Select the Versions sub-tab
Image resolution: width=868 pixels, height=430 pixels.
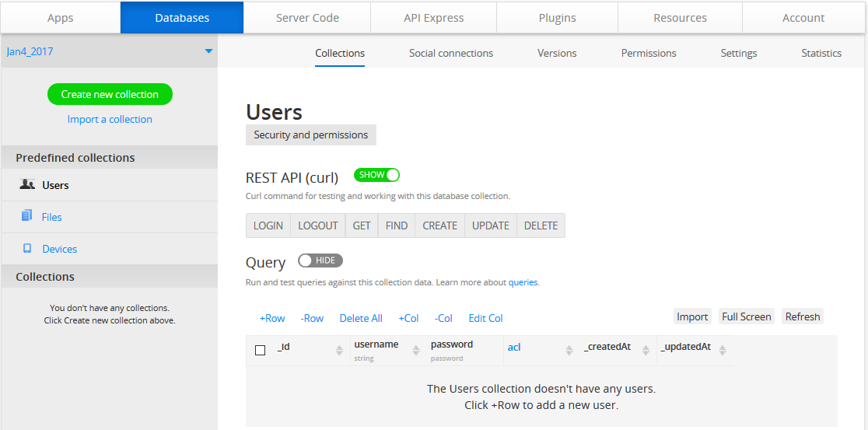(557, 53)
